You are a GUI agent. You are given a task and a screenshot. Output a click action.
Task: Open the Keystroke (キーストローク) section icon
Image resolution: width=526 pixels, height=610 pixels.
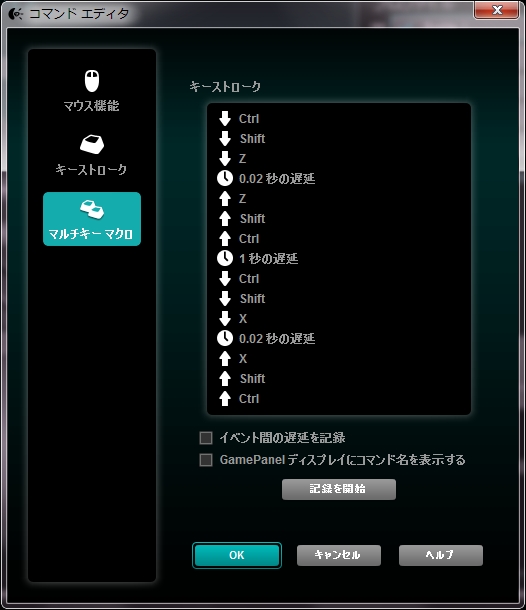click(x=92, y=144)
